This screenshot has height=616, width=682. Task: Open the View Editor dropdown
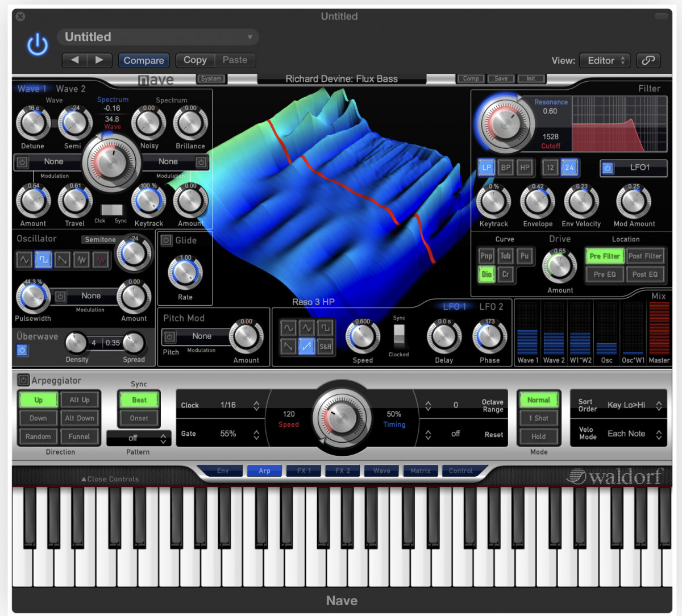[x=606, y=60]
